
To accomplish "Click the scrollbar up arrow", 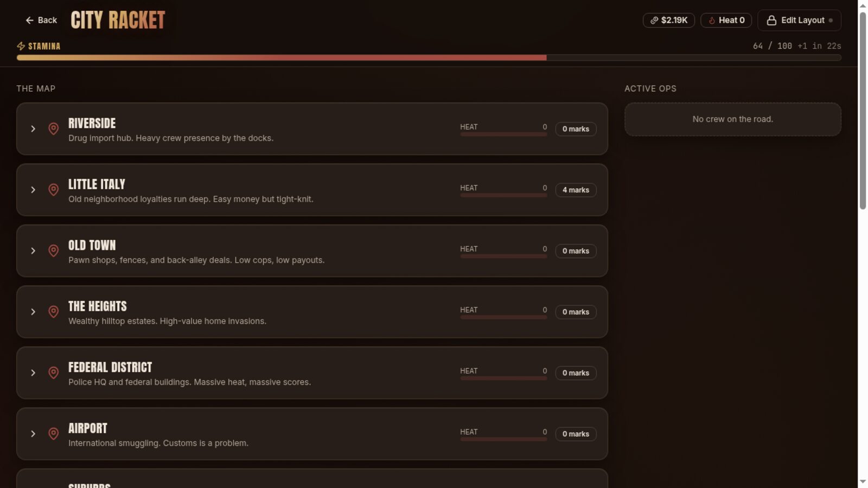I will [x=863, y=5].
